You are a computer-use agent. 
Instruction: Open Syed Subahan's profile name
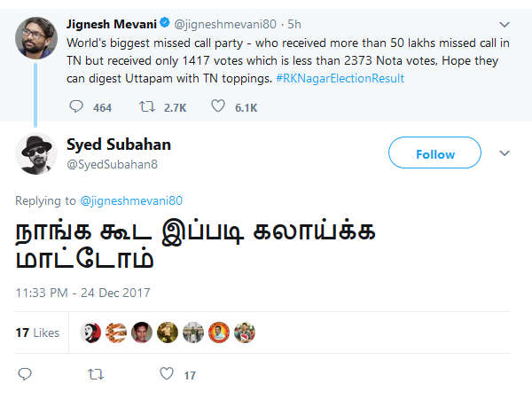tap(118, 145)
